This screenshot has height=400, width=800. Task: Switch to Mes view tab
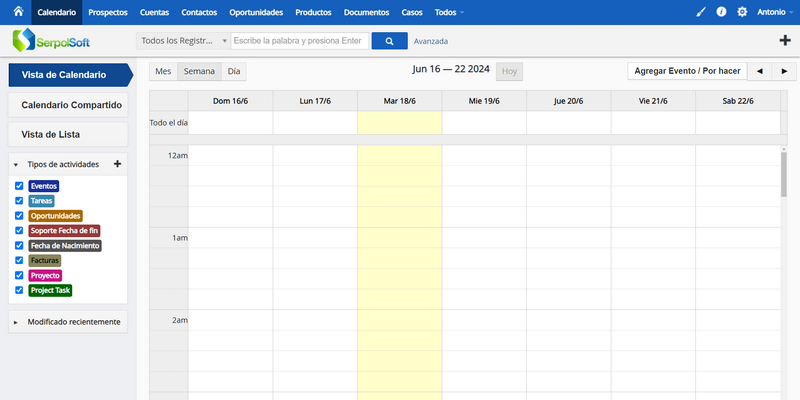pos(163,71)
